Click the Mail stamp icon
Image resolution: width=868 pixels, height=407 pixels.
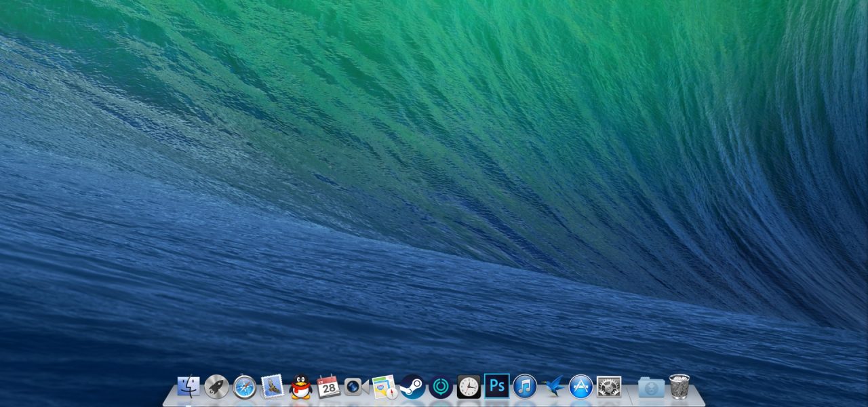coord(273,387)
